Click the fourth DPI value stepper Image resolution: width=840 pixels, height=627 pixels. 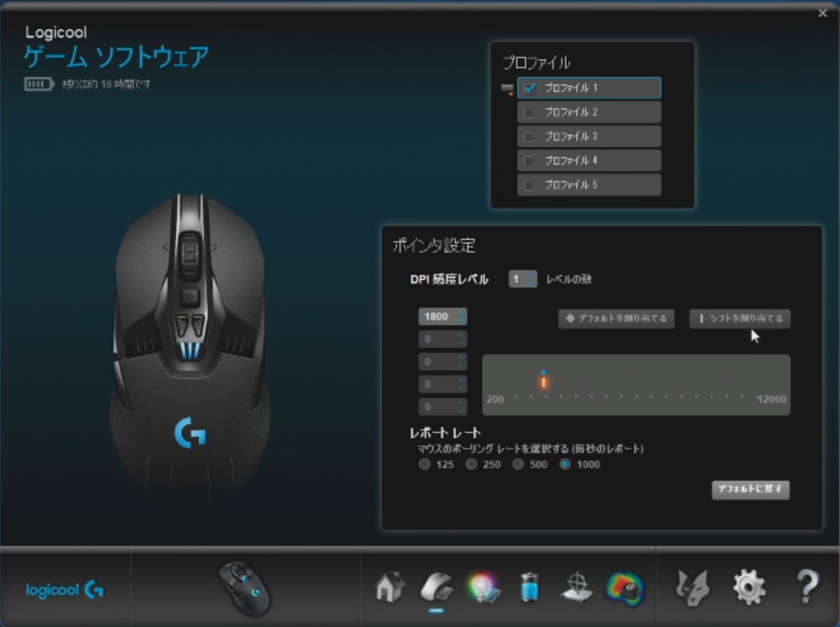click(x=461, y=385)
